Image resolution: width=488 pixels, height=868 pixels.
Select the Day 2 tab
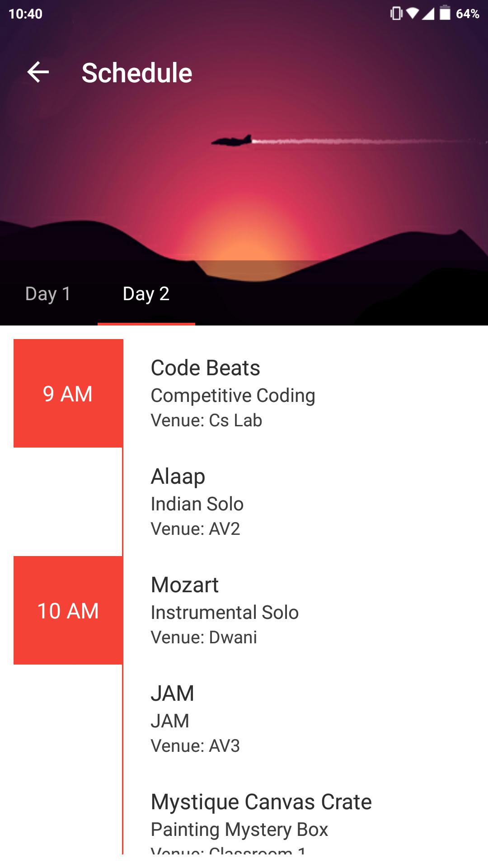(146, 294)
